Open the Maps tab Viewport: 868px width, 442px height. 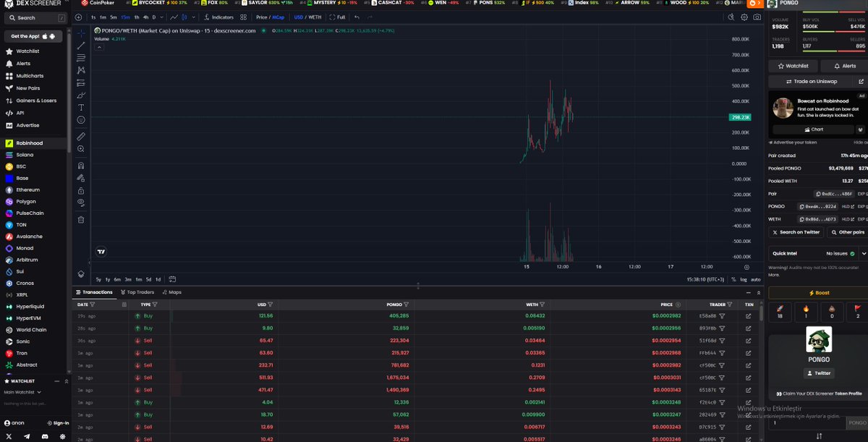coord(172,292)
